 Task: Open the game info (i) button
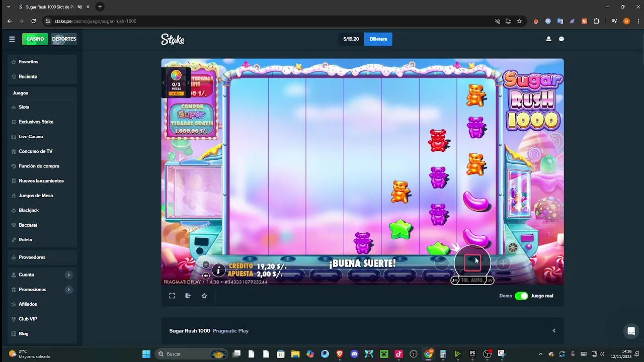point(218,270)
